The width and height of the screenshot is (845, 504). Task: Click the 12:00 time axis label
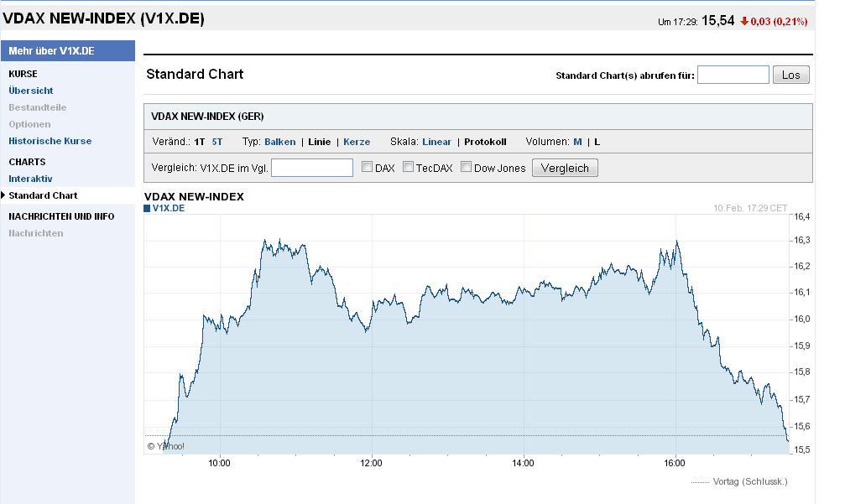click(x=371, y=463)
